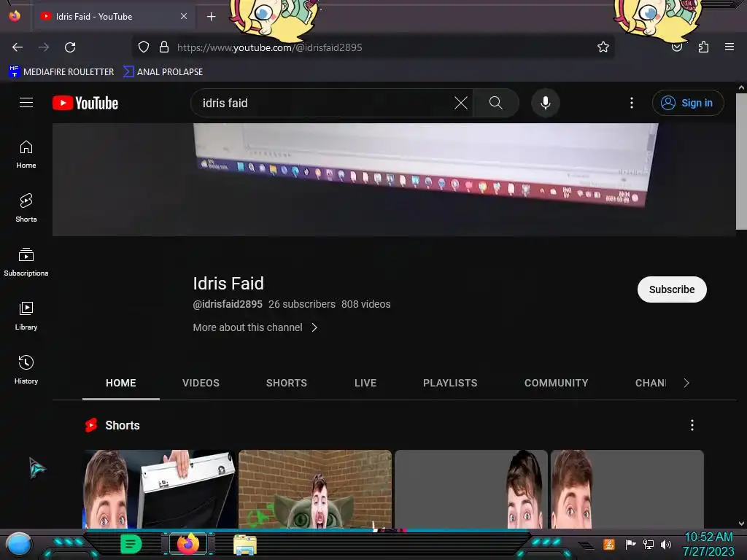View site security padlock info

click(x=164, y=47)
